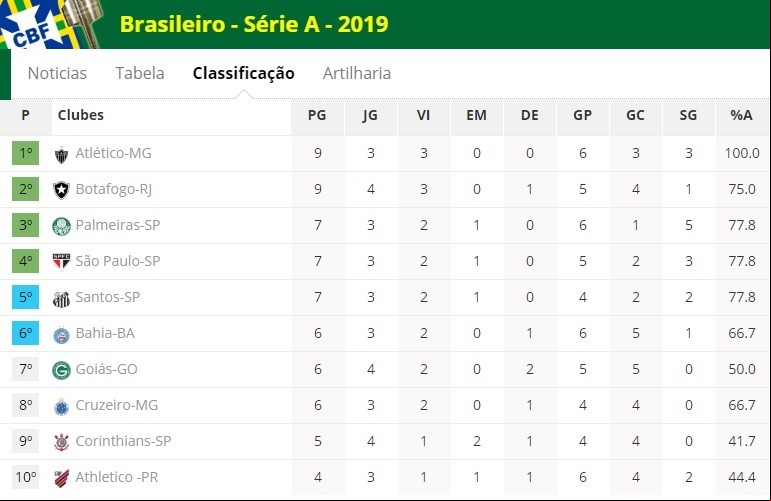Open the Palmeiras-SP team name link
Image resolution: width=771 pixels, height=501 pixels.
pos(118,225)
